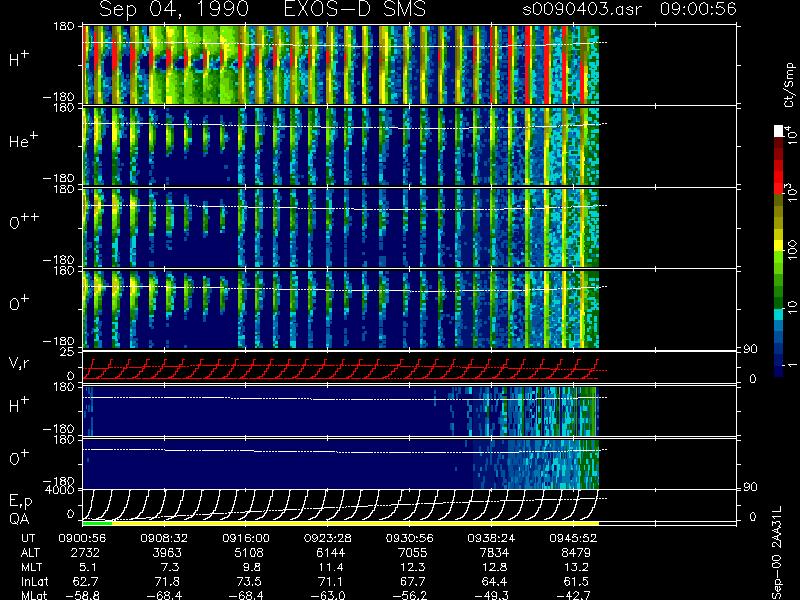This screenshot has width=800, height=600.
Task: Click the yellow segment of the QA bar
Action: pos(355,523)
